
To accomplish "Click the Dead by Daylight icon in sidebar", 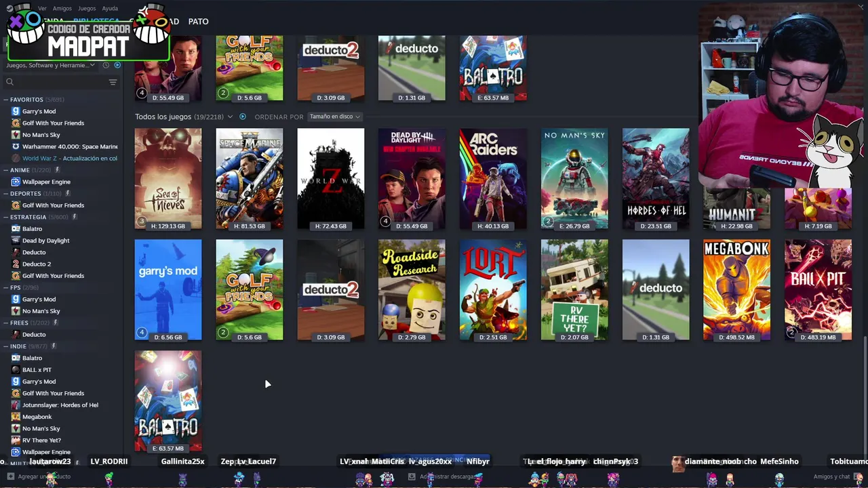I will tap(16, 241).
